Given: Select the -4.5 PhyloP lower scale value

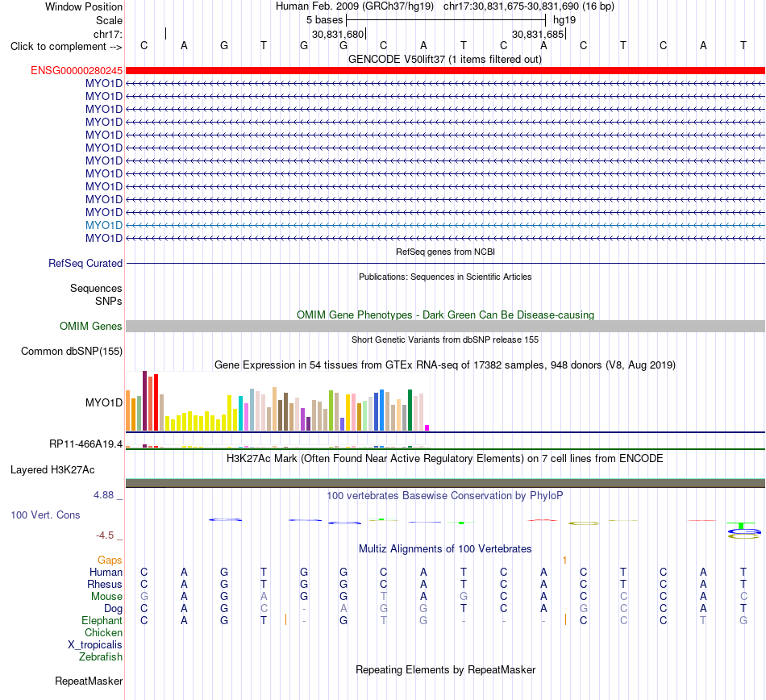Looking at the screenshot, I should point(105,535).
